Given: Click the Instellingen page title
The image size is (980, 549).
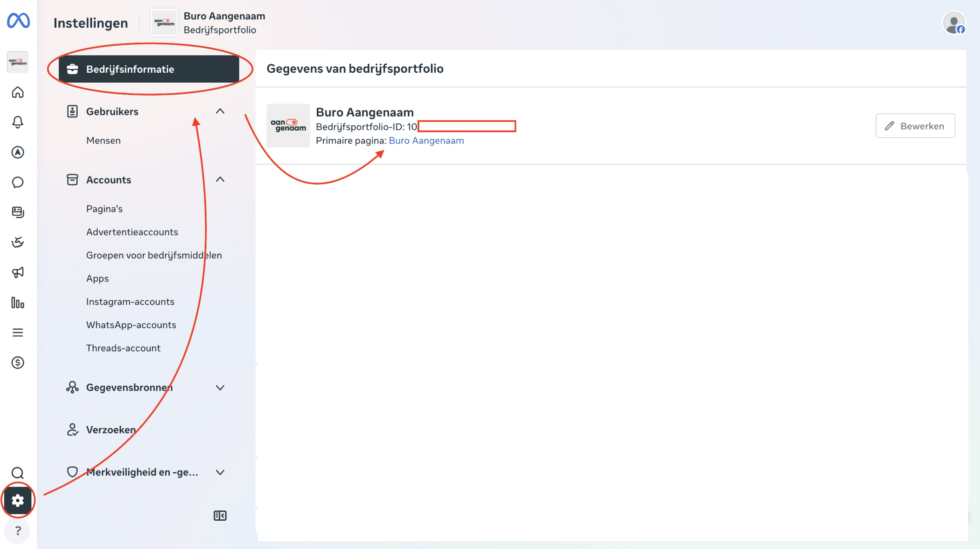Looking at the screenshot, I should click(x=91, y=23).
